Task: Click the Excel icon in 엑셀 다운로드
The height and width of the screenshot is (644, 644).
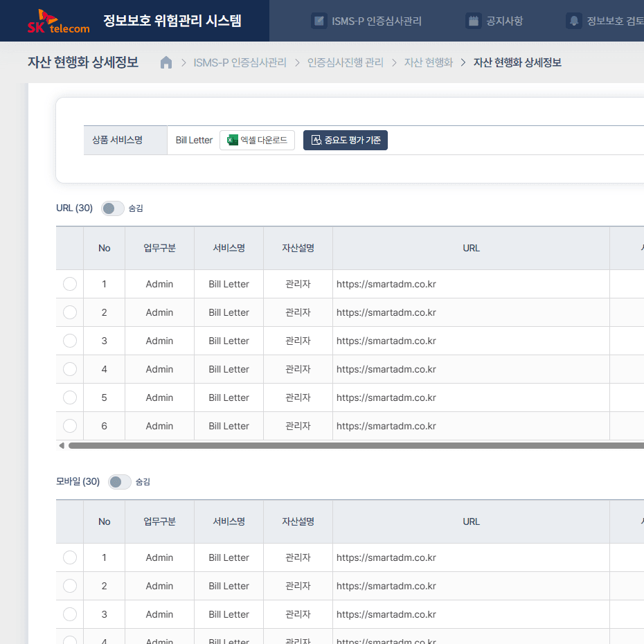Action: [x=233, y=140]
